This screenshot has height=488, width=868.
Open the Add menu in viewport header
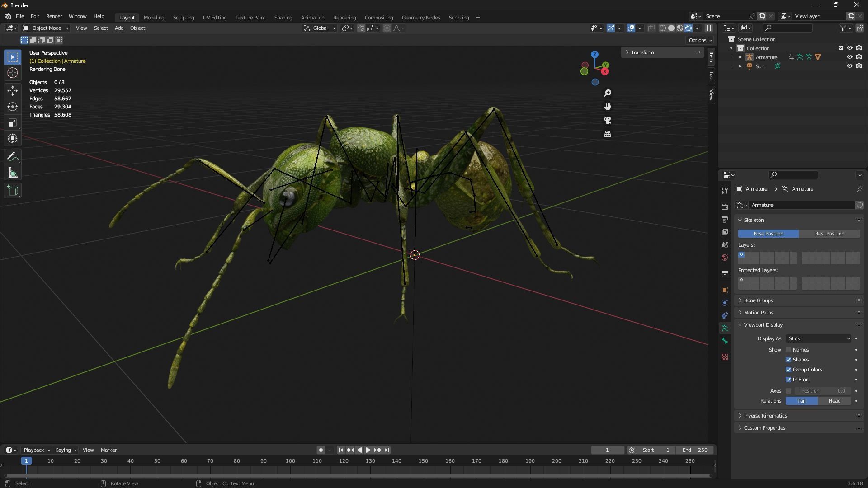[119, 28]
